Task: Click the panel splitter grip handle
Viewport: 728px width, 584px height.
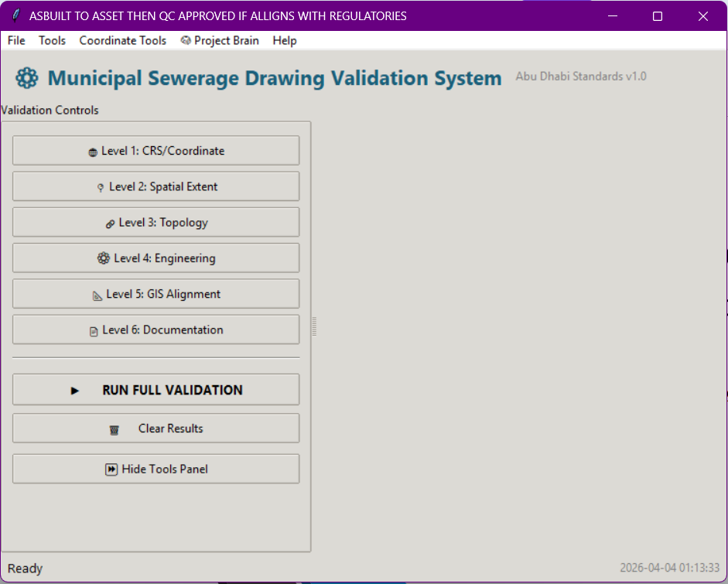Action: pyautogui.click(x=314, y=326)
